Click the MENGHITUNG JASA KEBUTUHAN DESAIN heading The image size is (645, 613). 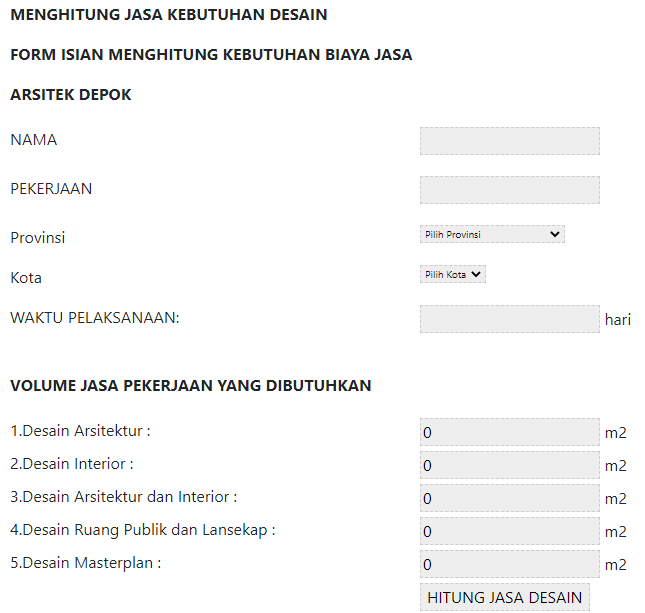(x=168, y=15)
